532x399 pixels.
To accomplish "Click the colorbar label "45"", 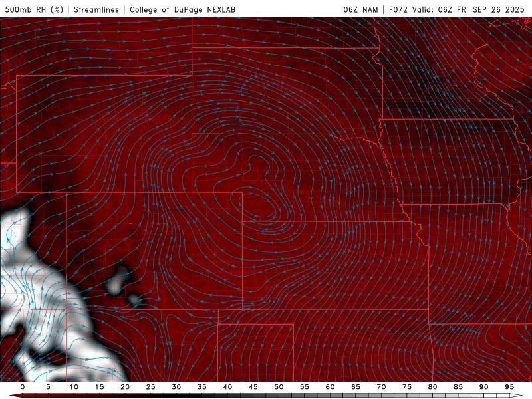I will pos(253,387).
